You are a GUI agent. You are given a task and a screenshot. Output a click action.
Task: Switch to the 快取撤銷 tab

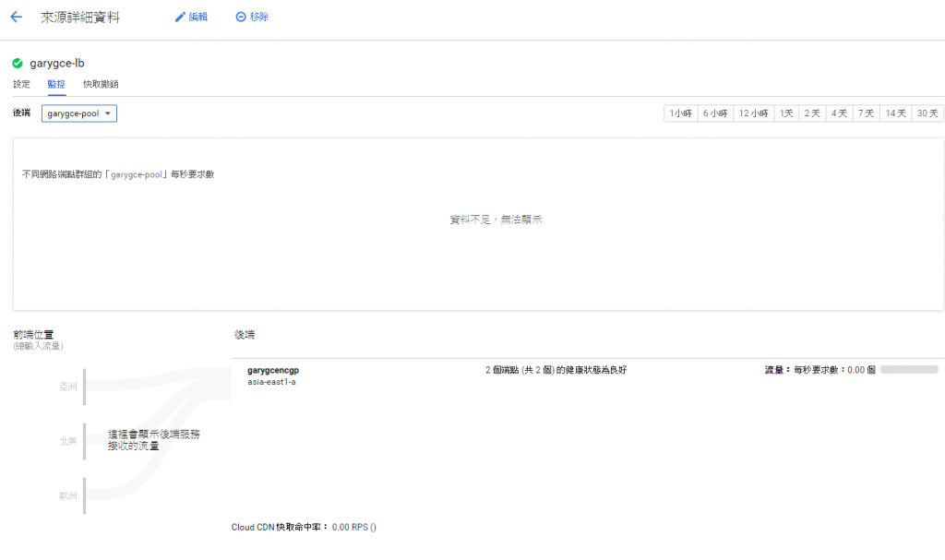[x=101, y=84]
